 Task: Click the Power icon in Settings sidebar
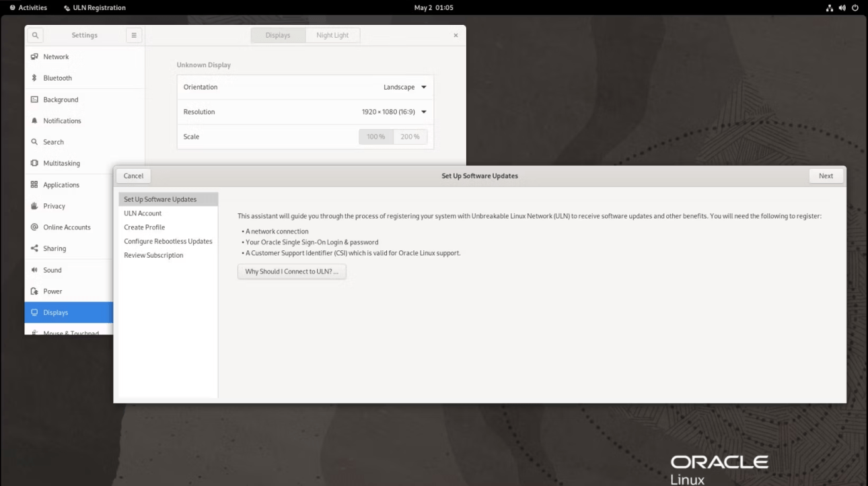coord(34,291)
